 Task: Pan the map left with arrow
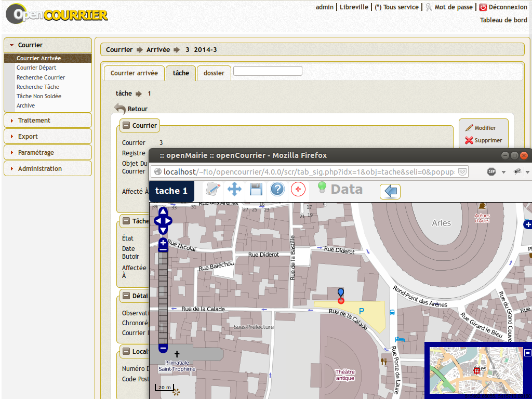(x=158, y=221)
